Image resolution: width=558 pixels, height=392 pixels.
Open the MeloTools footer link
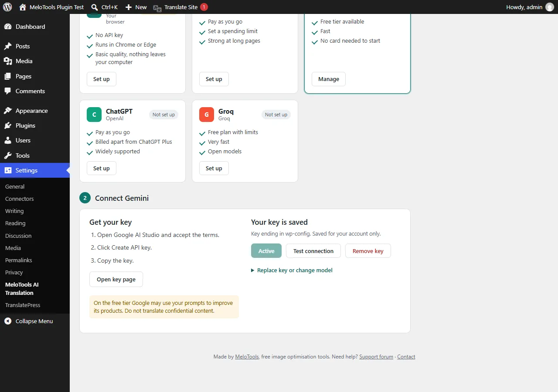[247, 357]
